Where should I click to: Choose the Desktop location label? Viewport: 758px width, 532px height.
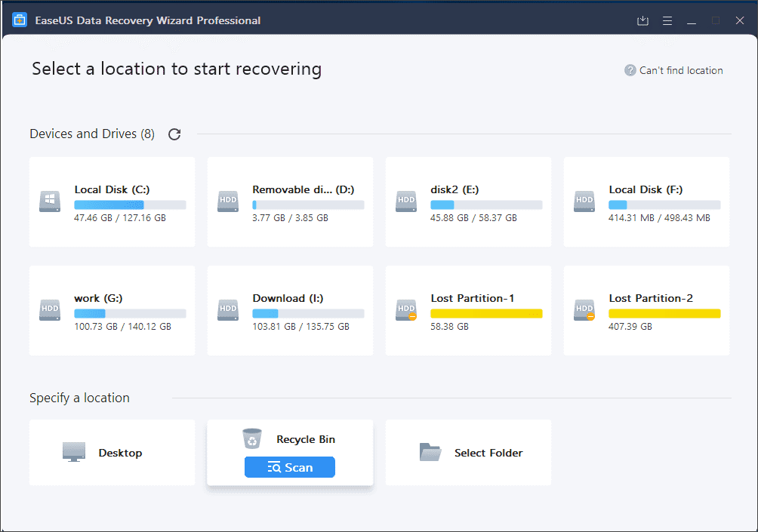(x=120, y=453)
